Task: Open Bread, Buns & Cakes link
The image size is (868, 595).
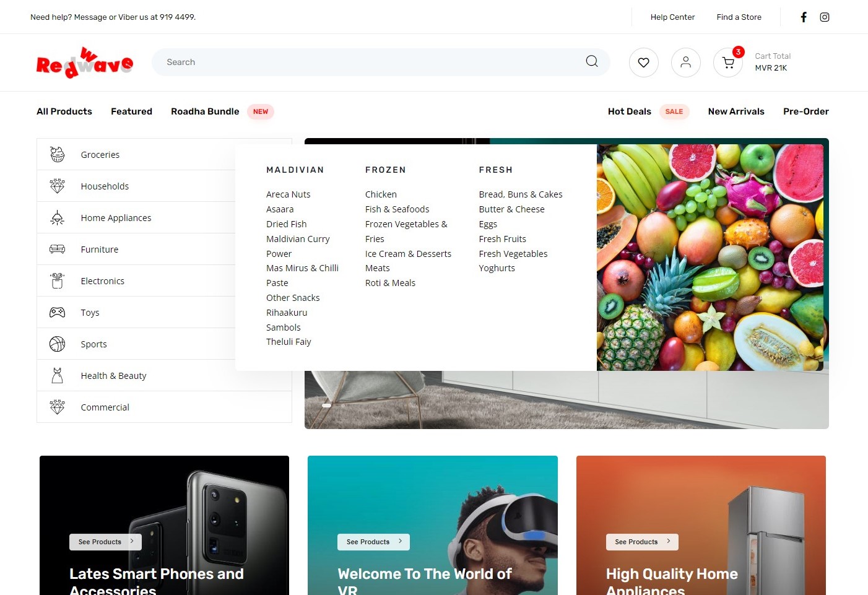Action: (x=521, y=194)
